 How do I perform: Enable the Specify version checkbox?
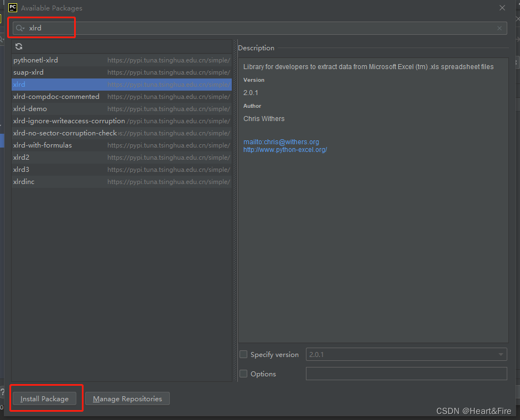point(243,354)
